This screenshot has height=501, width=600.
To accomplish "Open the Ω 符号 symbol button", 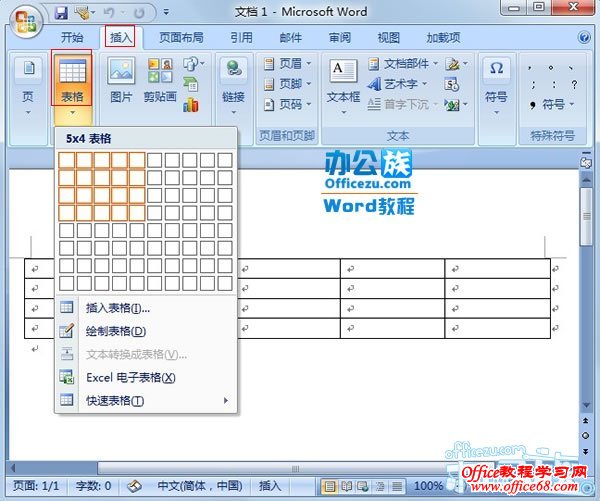I will click(496, 86).
